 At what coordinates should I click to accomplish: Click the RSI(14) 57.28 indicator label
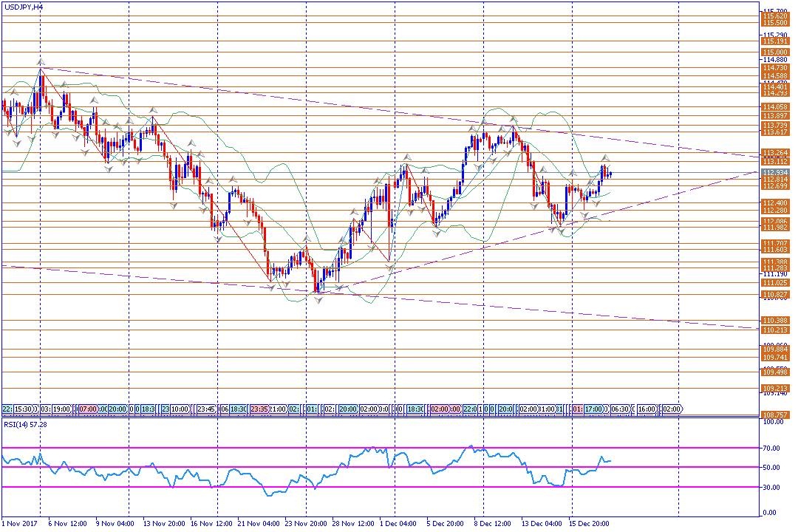point(25,424)
